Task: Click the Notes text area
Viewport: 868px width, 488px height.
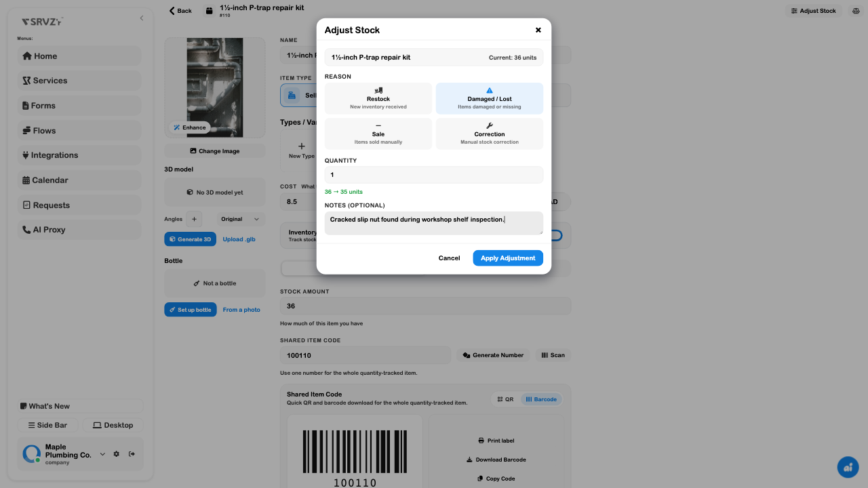Action: (x=434, y=223)
